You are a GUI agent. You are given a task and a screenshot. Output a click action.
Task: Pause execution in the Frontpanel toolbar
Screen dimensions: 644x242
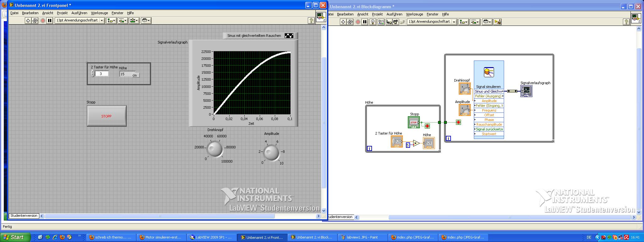tap(50, 20)
